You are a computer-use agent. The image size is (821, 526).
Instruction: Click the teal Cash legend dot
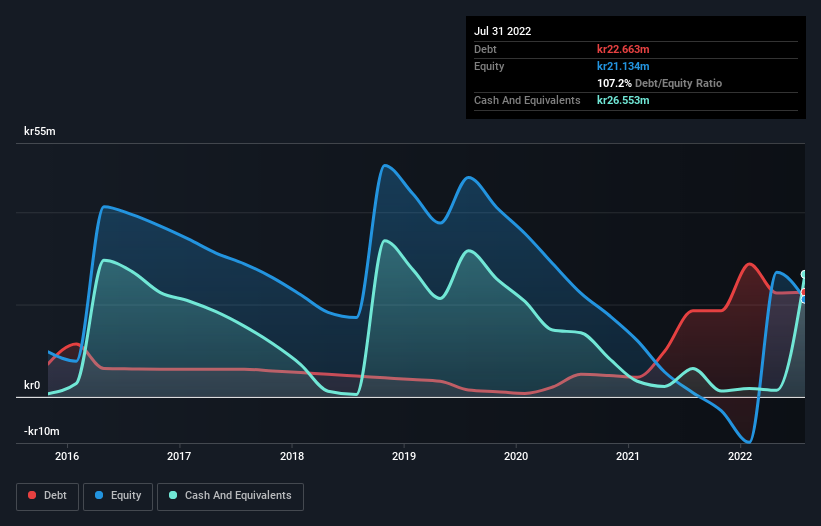pyautogui.click(x=173, y=496)
